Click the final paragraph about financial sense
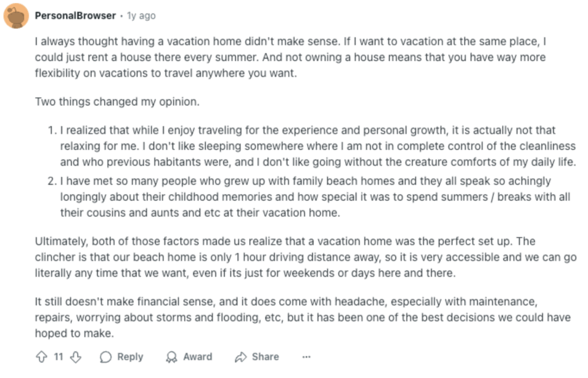Viewport: 588px width, 378px height. (x=303, y=317)
